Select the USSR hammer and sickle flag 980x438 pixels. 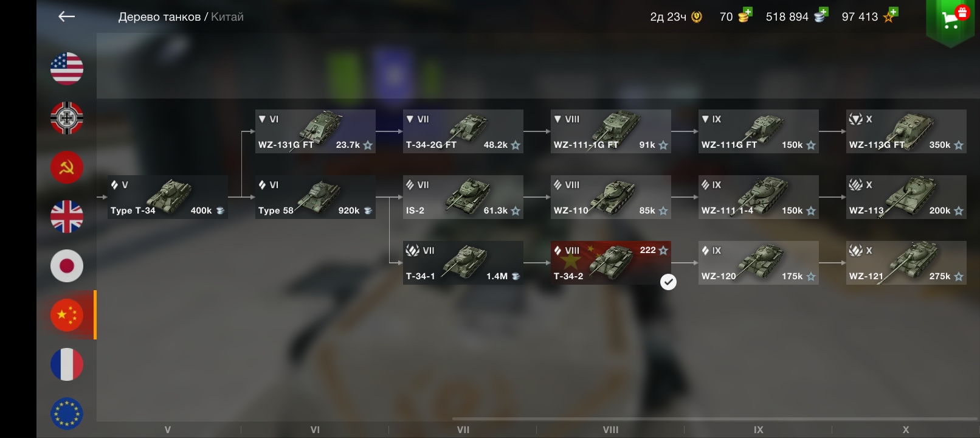coord(67,167)
